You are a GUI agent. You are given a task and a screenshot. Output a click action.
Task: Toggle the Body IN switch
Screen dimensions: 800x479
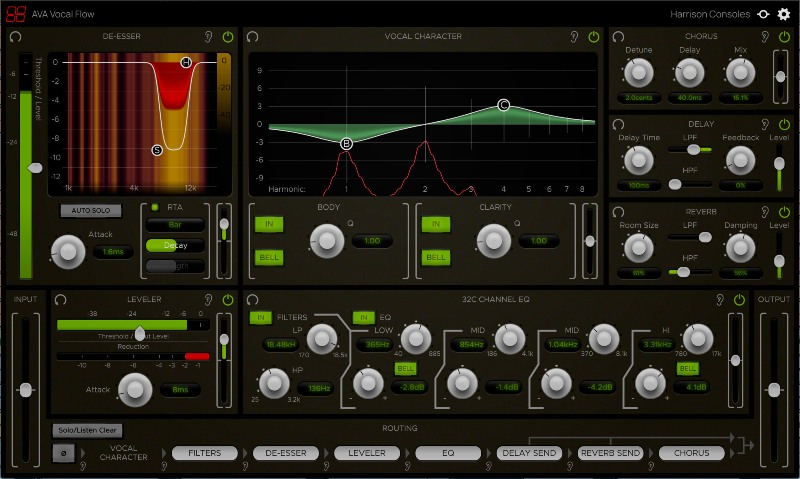click(x=268, y=225)
